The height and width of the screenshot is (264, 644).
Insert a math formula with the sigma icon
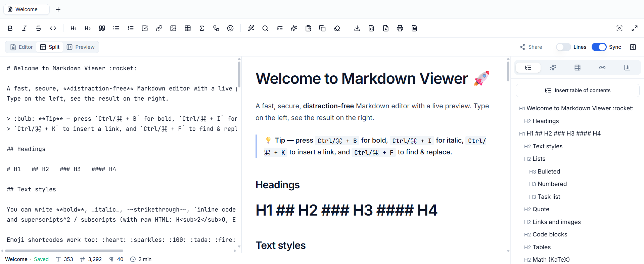[202, 28]
